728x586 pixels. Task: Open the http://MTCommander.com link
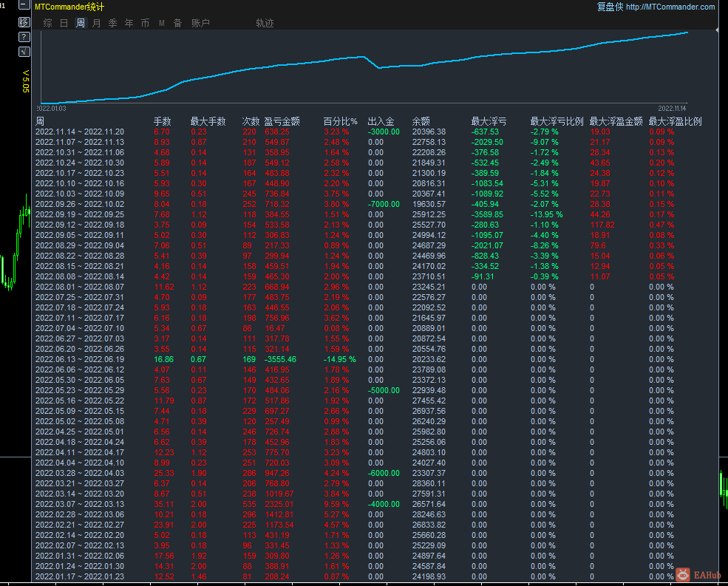pos(670,7)
